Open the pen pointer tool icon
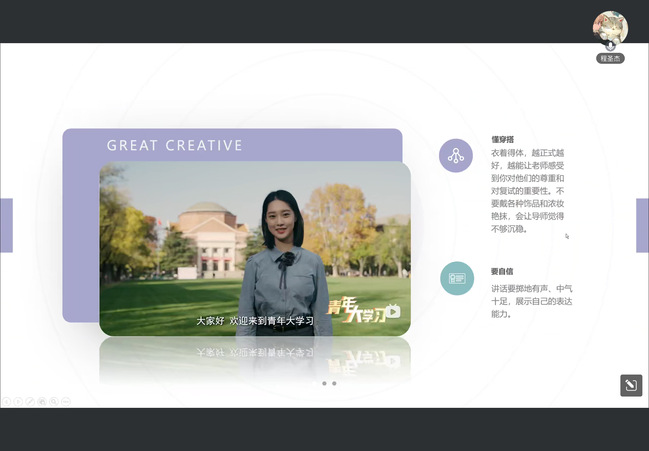The image size is (649, 451). coord(29,400)
